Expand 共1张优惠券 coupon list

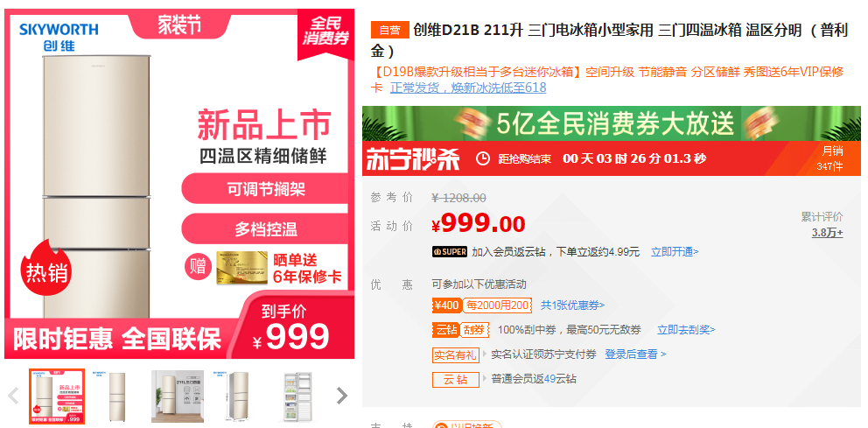point(572,305)
